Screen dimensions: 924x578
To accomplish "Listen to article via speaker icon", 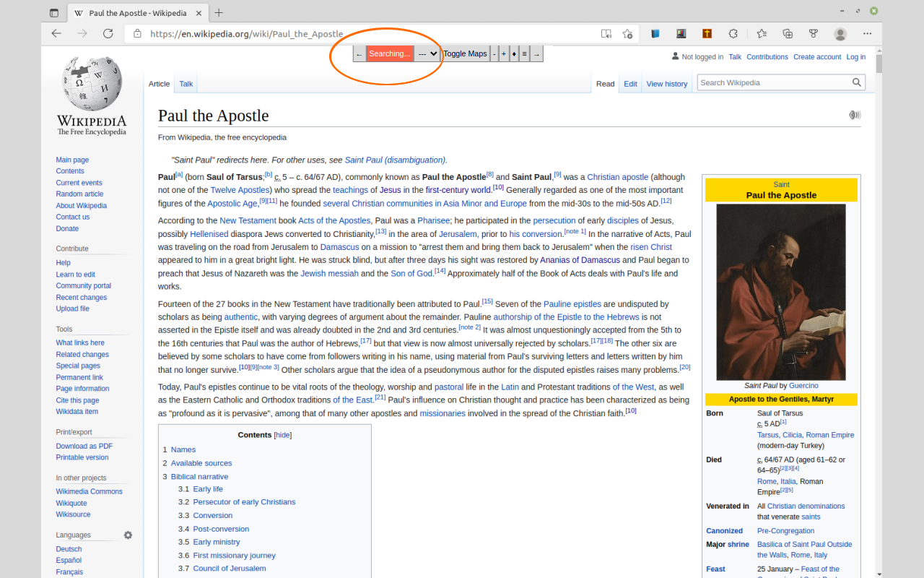I will click(855, 115).
